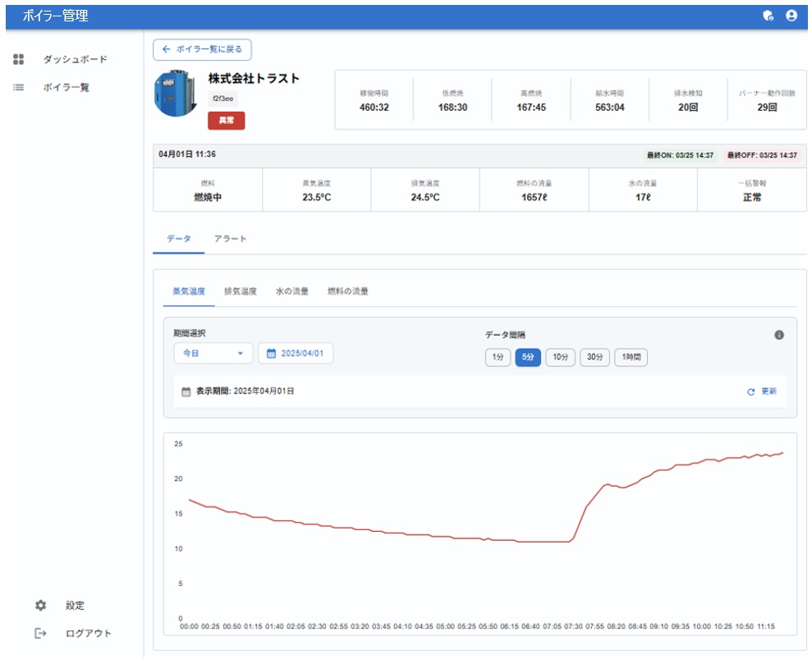The height and width of the screenshot is (659, 812).
Task: Click the 更新 refresh button
Action: tap(761, 391)
